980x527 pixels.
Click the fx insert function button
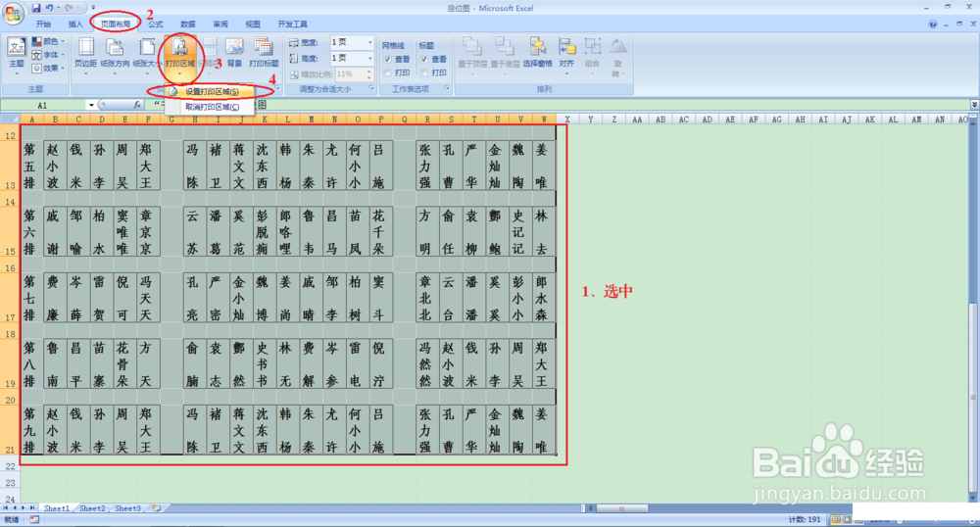(x=137, y=105)
